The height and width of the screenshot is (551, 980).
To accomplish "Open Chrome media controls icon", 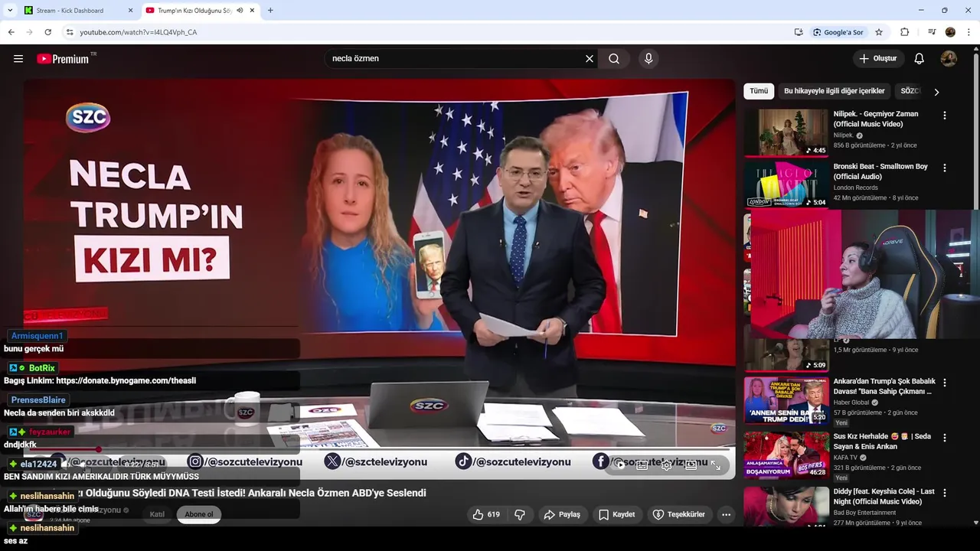I will click(x=932, y=32).
